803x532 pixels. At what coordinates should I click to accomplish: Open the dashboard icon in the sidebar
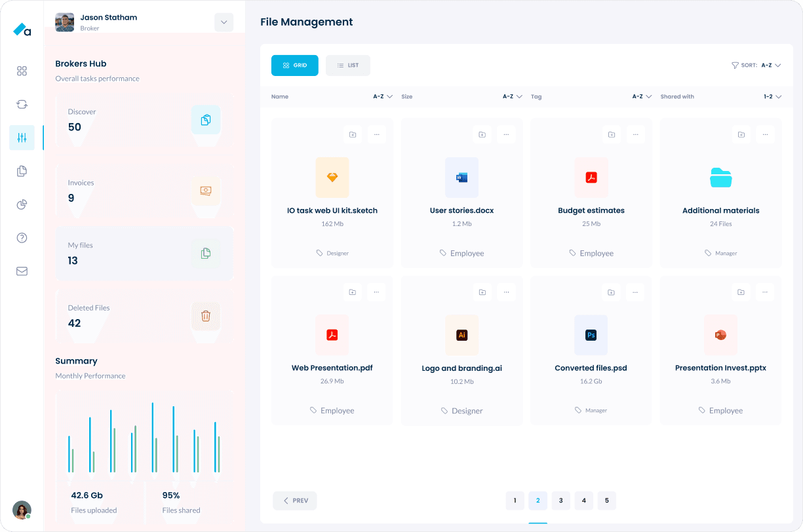(x=22, y=71)
